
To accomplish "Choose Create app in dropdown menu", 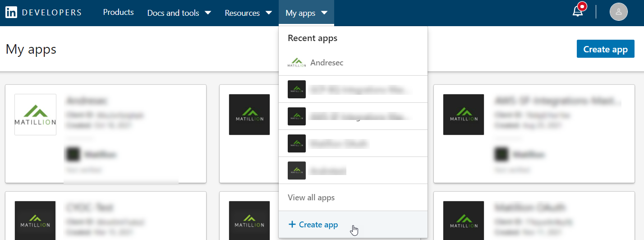I will click(353, 225).
